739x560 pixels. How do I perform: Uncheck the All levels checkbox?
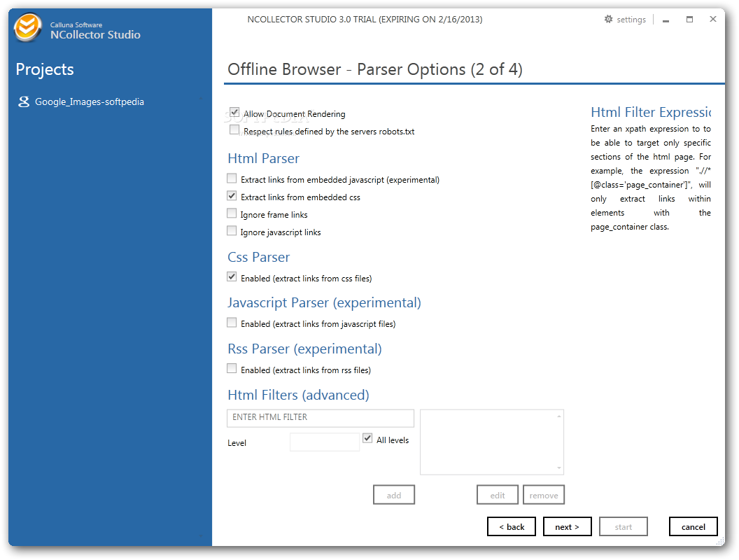click(367, 438)
